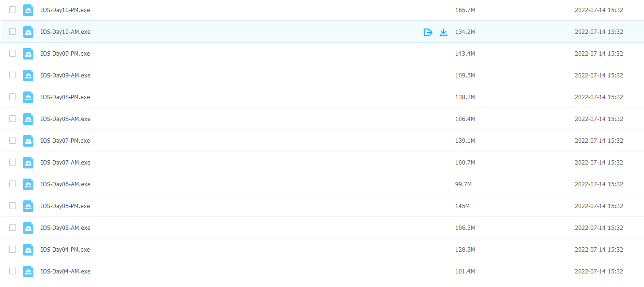Select the IOS-Day05-PM.exe checkbox
The height and width of the screenshot is (287, 644).
click(x=13, y=206)
